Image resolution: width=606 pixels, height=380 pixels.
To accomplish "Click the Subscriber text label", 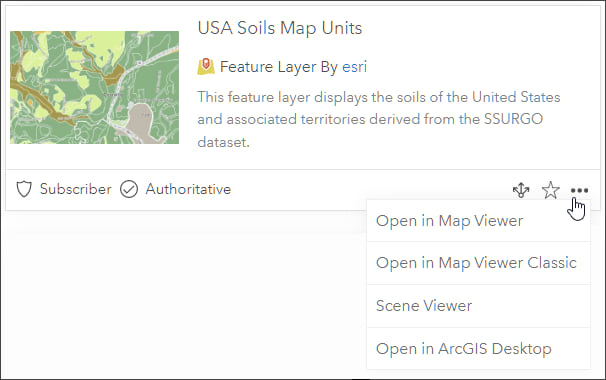I will (76, 189).
